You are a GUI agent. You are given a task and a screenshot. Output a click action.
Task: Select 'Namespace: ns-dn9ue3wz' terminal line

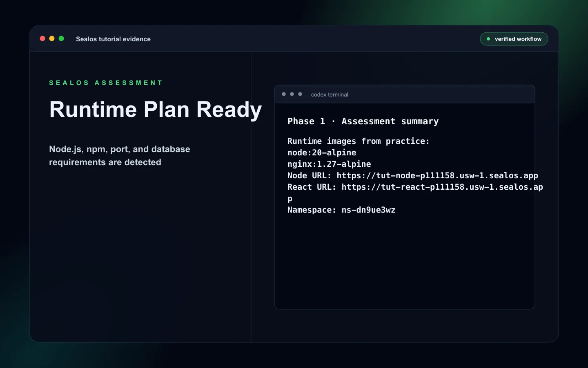point(341,210)
